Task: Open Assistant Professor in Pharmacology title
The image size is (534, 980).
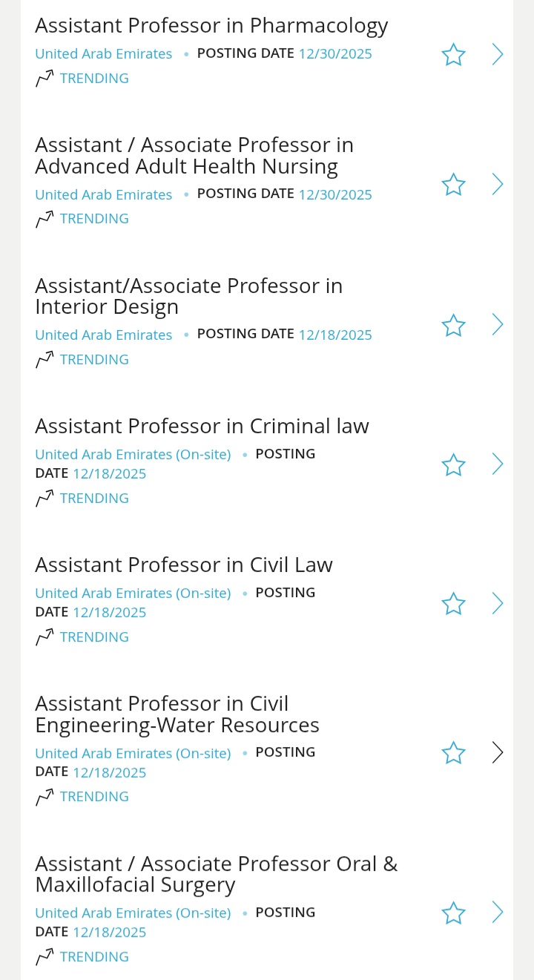Action: [211, 26]
